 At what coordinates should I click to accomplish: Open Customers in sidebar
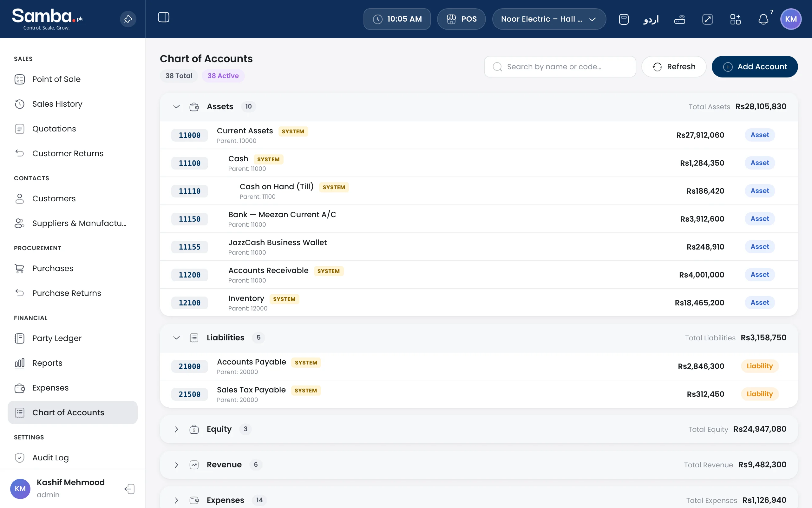point(72,198)
